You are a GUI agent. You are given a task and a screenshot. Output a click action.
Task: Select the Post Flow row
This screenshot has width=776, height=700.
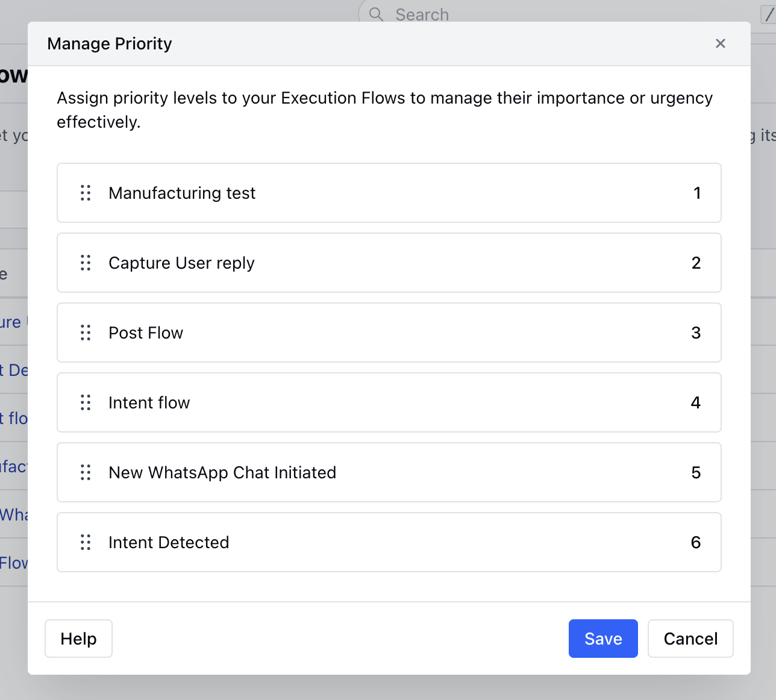click(x=389, y=333)
